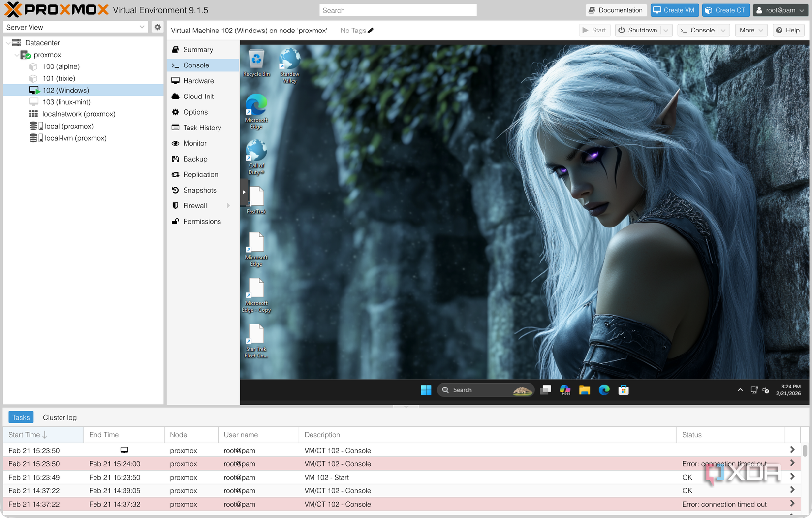Expand the Shutdown button dropdown arrow
Image resolution: width=812 pixels, height=518 pixels.
[666, 31]
